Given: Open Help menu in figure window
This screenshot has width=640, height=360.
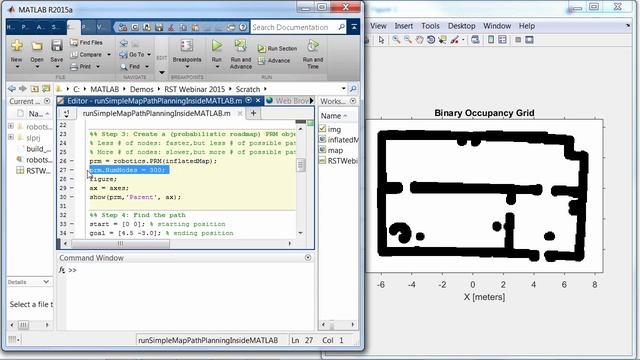Looking at the screenshot, I should [527, 26].
